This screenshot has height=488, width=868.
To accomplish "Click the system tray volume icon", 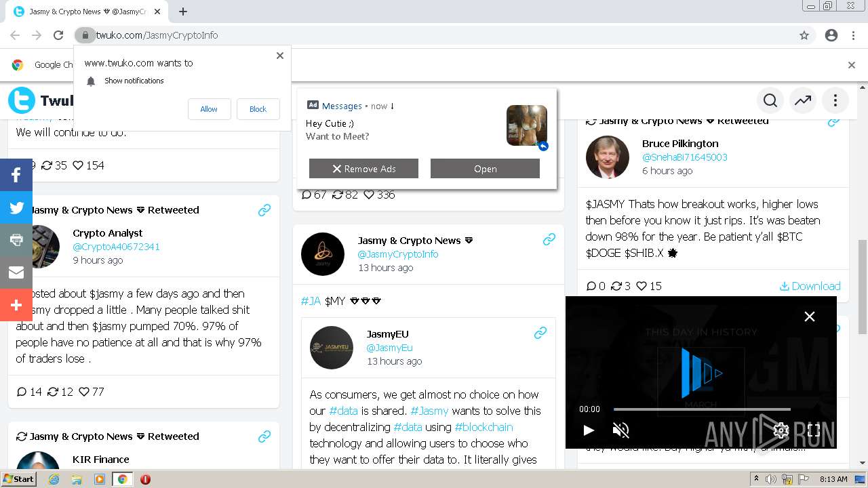I will point(771,479).
